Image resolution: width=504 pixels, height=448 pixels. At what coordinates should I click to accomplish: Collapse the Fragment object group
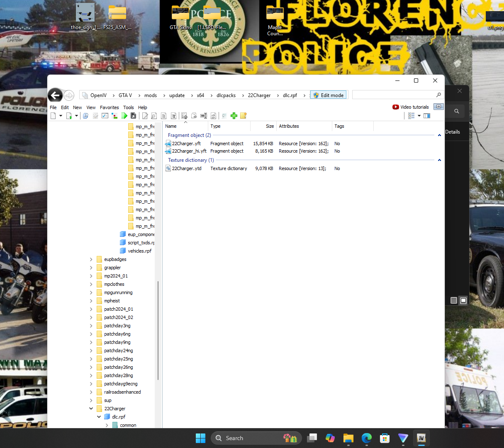[439, 135]
